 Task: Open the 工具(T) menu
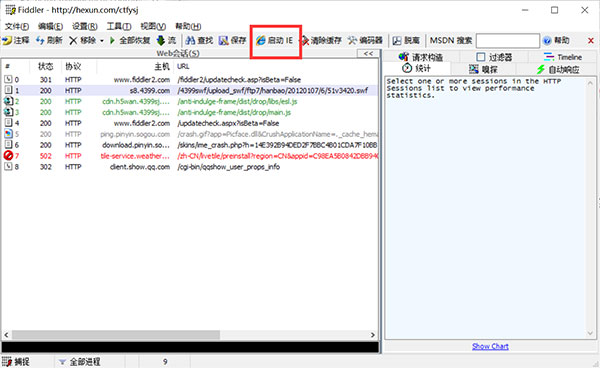(x=119, y=26)
